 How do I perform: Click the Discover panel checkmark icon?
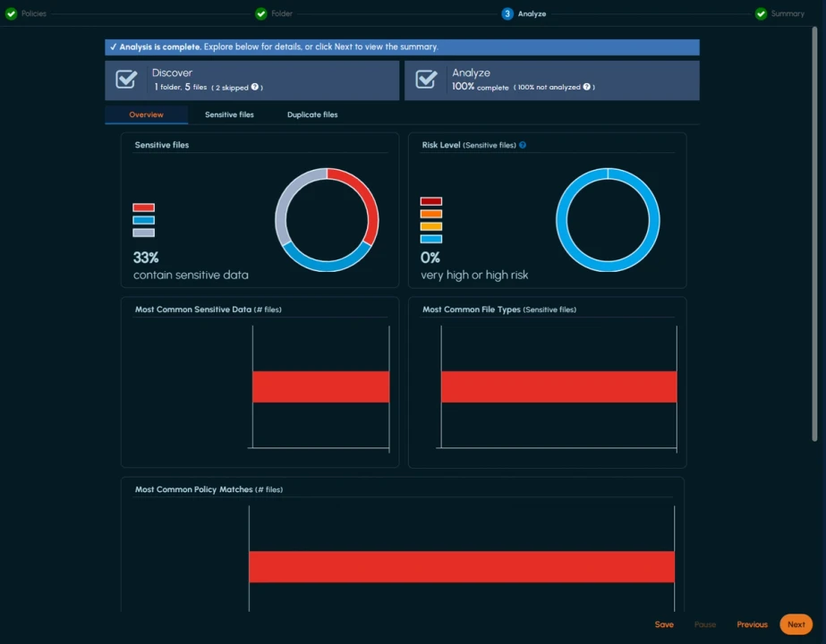click(x=125, y=80)
